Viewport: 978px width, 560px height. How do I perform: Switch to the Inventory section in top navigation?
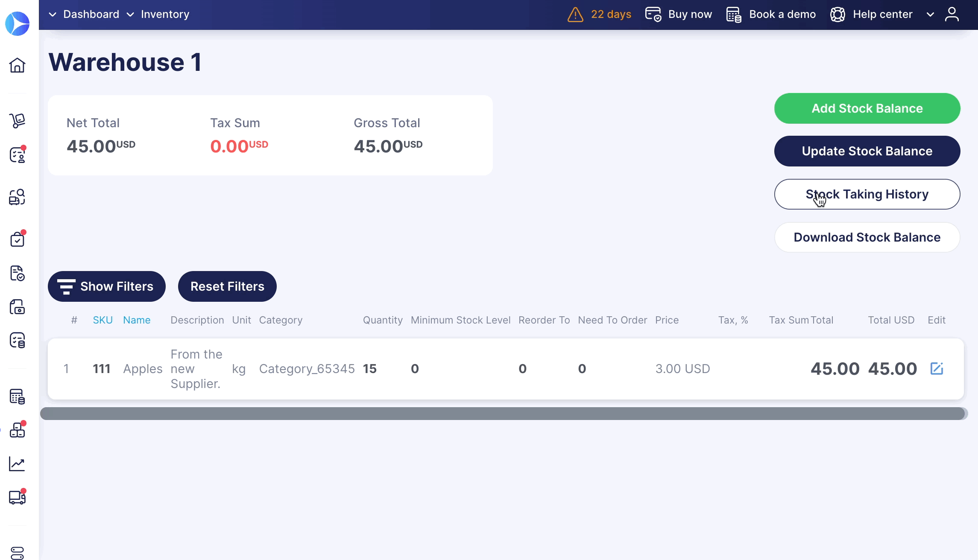165,14
